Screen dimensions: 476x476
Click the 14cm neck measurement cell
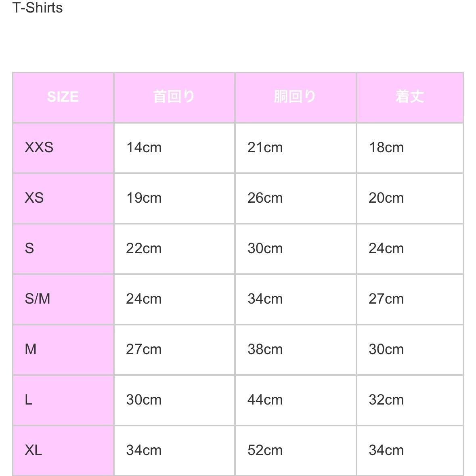(x=144, y=147)
